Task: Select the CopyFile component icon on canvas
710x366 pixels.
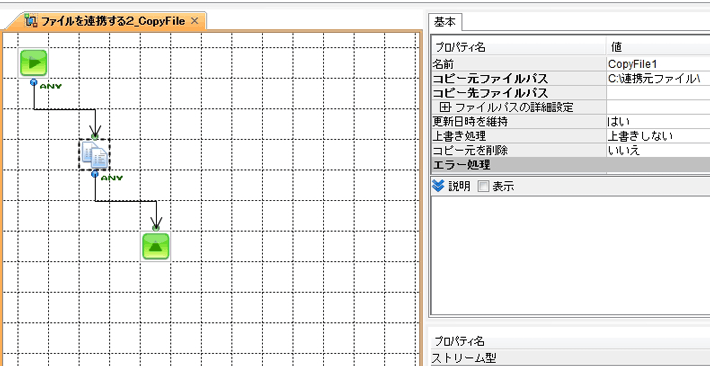Action: 94,155
